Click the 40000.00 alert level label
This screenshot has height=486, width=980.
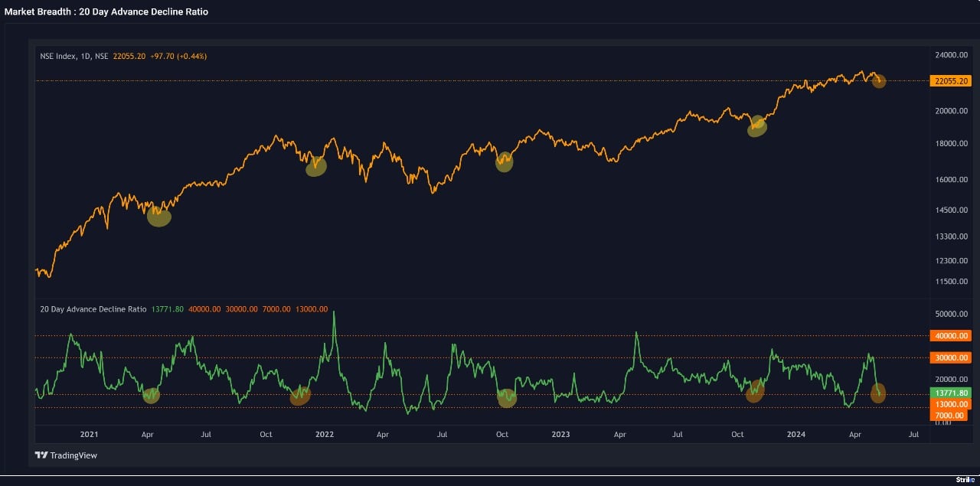coord(949,336)
